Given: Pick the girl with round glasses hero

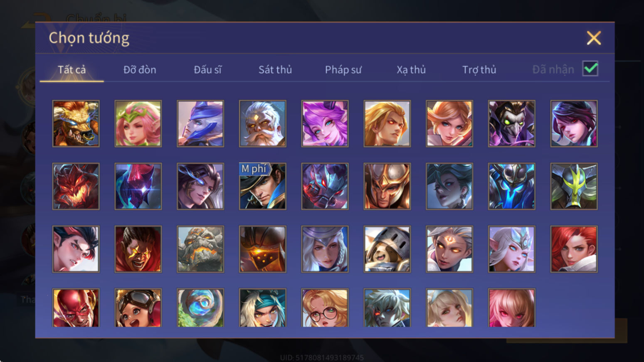Looking at the screenshot, I should point(325,308).
